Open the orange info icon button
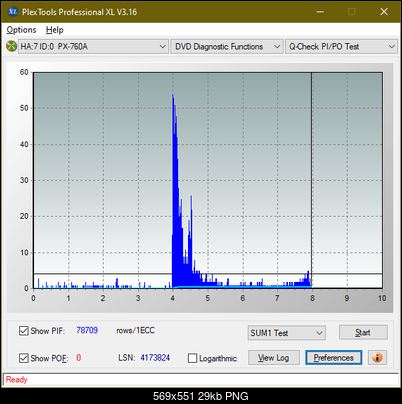Image resolution: width=402 pixels, height=404 pixels. coord(377,358)
